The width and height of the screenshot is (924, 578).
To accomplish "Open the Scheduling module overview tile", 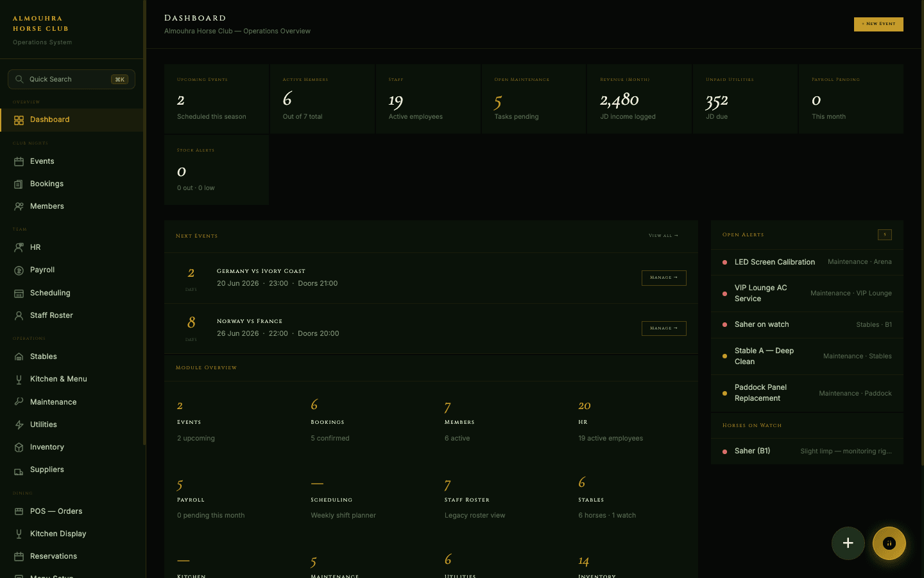I will pyautogui.click(x=364, y=499).
